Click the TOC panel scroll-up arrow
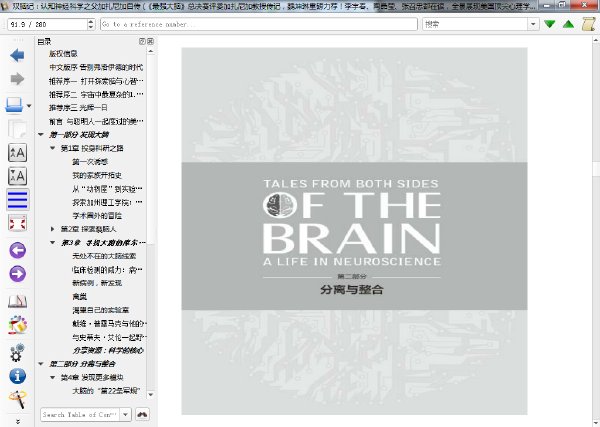 (150, 51)
